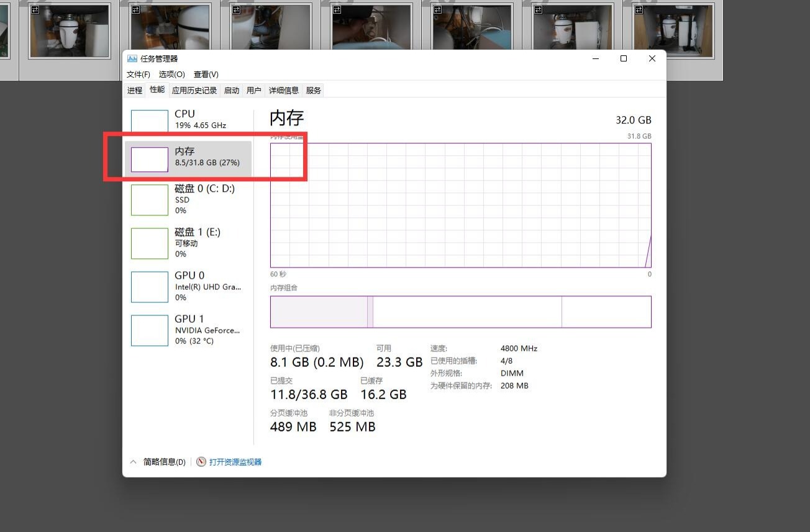Click the swap arrows icon on first photo thumbnail
The image size is (810, 532).
[x=36, y=9]
